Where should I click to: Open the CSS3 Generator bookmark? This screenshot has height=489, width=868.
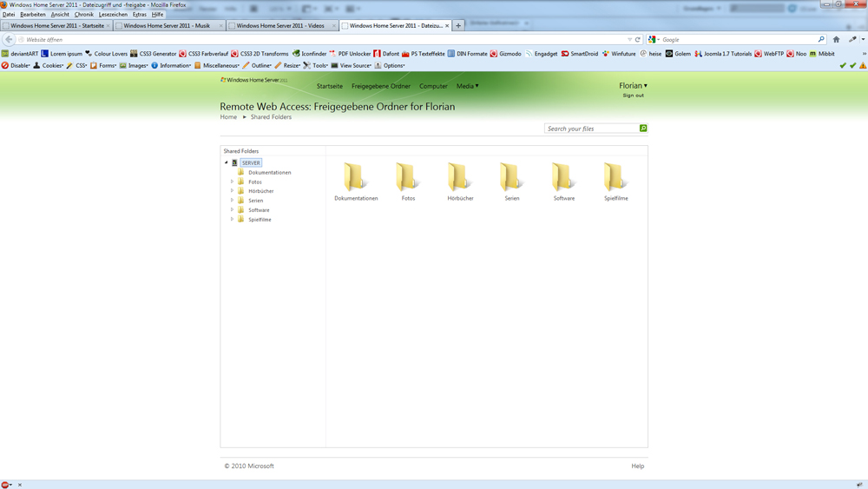154,54
